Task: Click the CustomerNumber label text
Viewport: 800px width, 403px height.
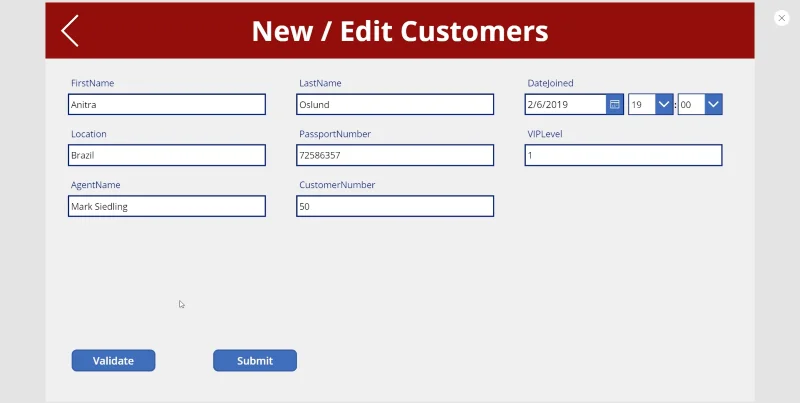Action: point(337,185)
